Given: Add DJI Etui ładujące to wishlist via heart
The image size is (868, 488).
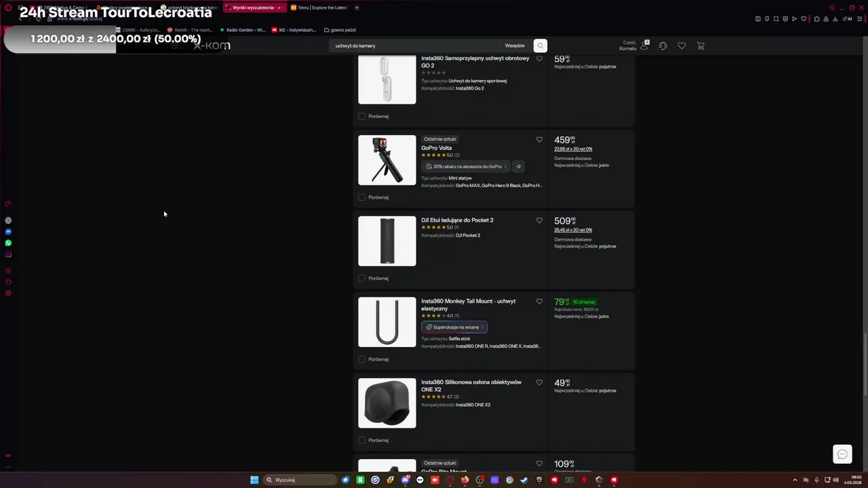Looking at the screenshot, I should click(539, 220).
